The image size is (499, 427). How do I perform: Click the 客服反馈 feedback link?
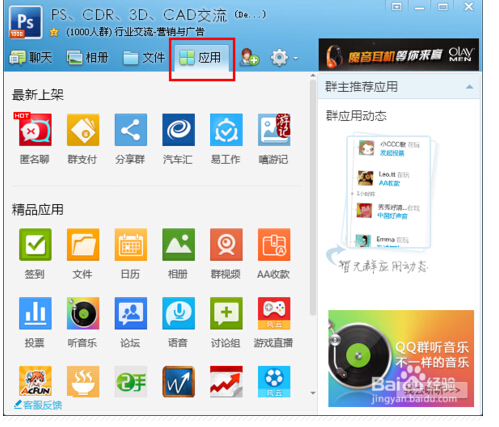click(x=38, y=405)
